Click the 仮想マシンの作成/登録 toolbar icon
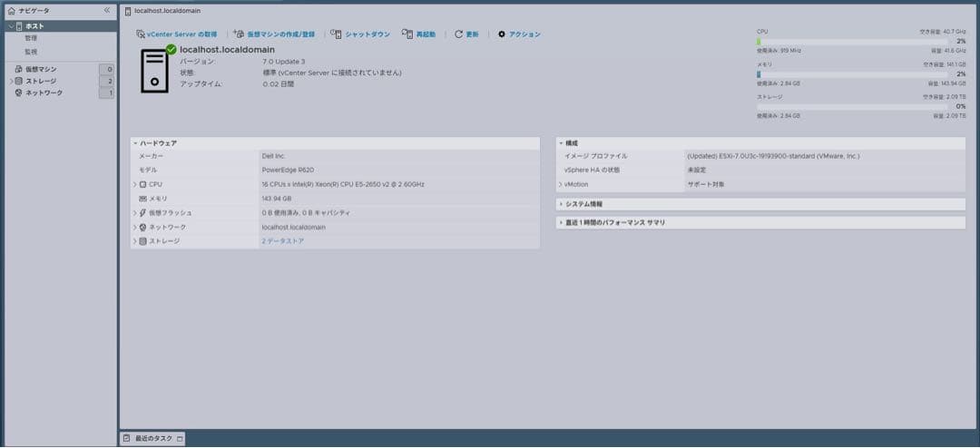The image size is (980, 448). (239, 34)
